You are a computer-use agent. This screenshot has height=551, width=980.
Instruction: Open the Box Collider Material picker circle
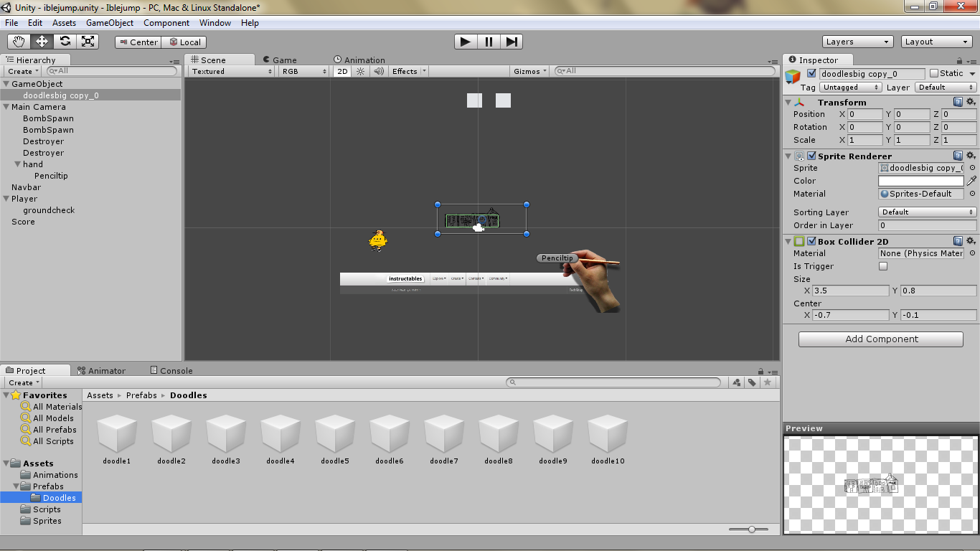coord(972,253)
